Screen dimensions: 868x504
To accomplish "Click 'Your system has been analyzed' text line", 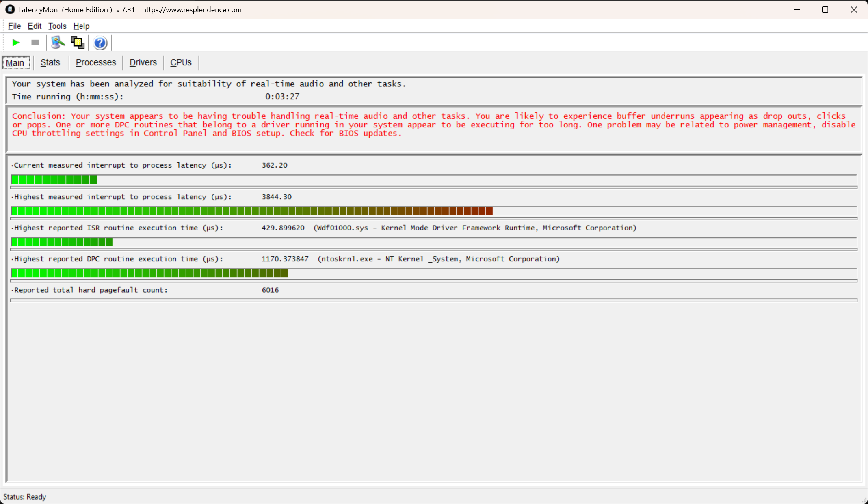I will [209, 84].
